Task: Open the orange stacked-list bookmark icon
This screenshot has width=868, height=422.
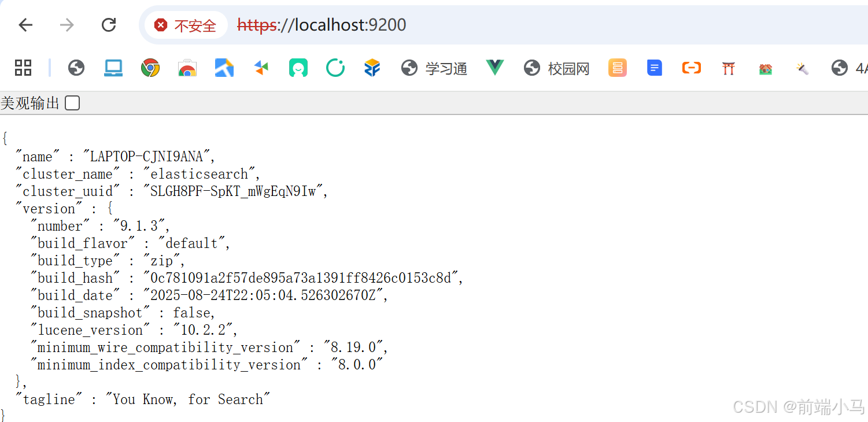Action: click(618, 68)
